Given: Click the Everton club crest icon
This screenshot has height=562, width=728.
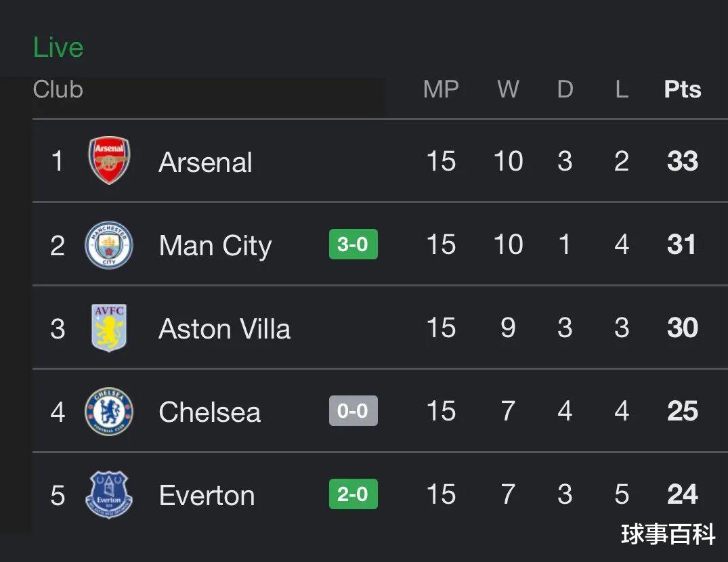Looking at the screenshot, I should 109,495.
